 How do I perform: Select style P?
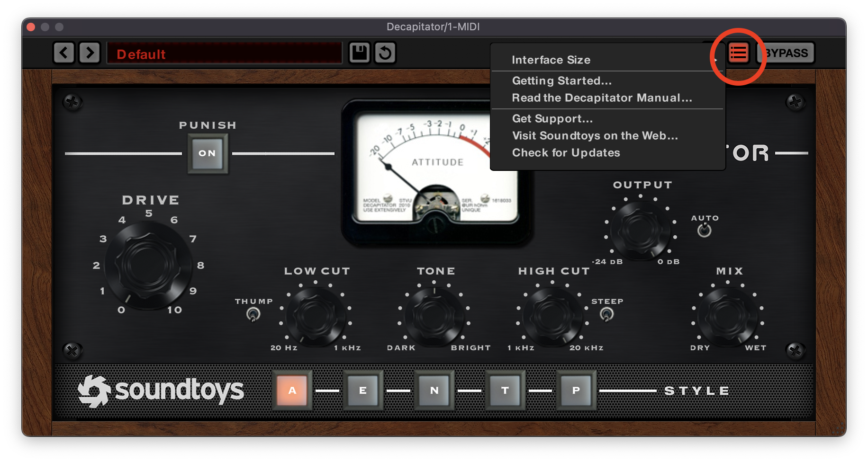pyautogui.click(x=576, y=391)
